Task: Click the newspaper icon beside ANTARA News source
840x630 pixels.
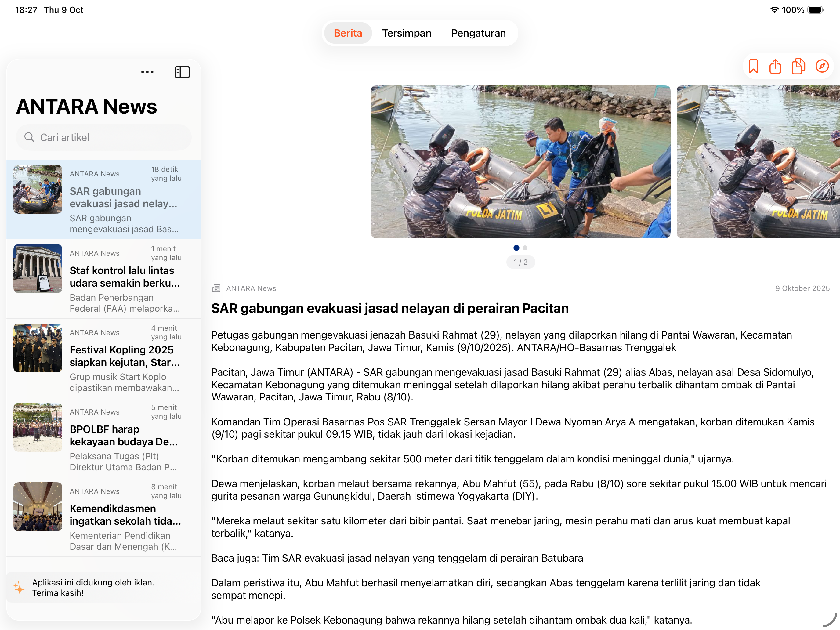Action: 216,288
